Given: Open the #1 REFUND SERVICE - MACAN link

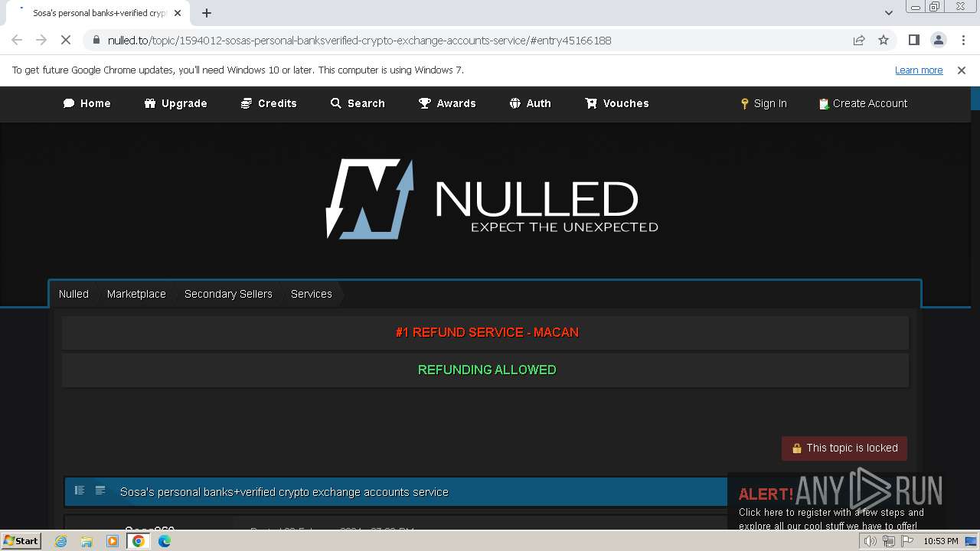Looking at the screenshot, I should click(x=487, y=332).
